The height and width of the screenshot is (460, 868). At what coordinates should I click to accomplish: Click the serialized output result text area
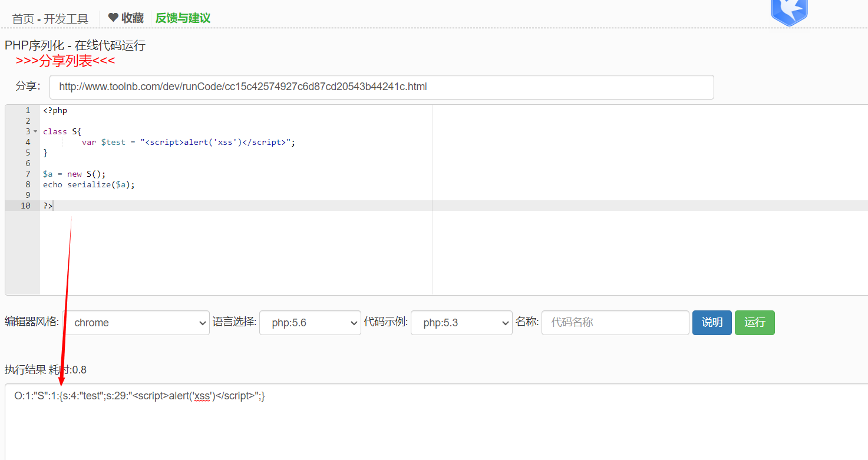coord(436,422)
